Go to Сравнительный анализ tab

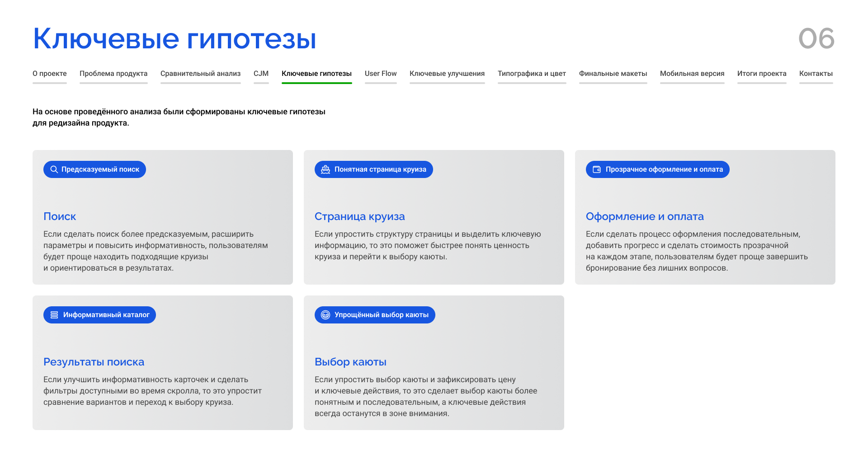point(201,74)
